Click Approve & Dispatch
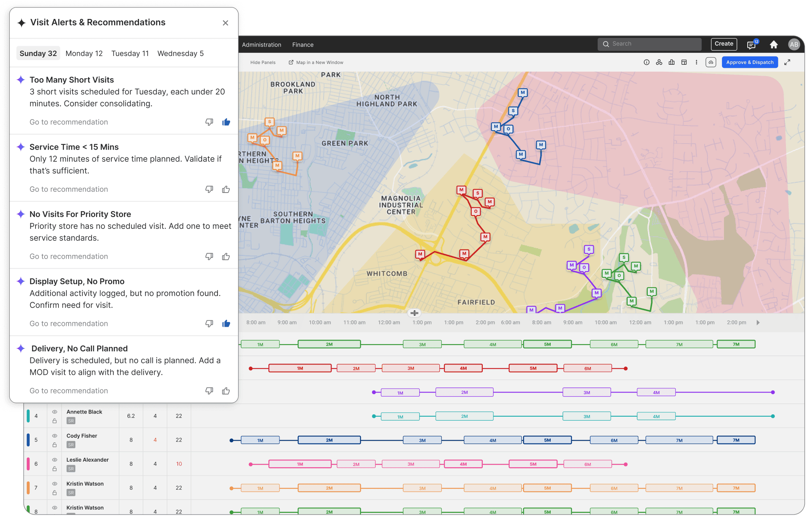 coord(750,62)
